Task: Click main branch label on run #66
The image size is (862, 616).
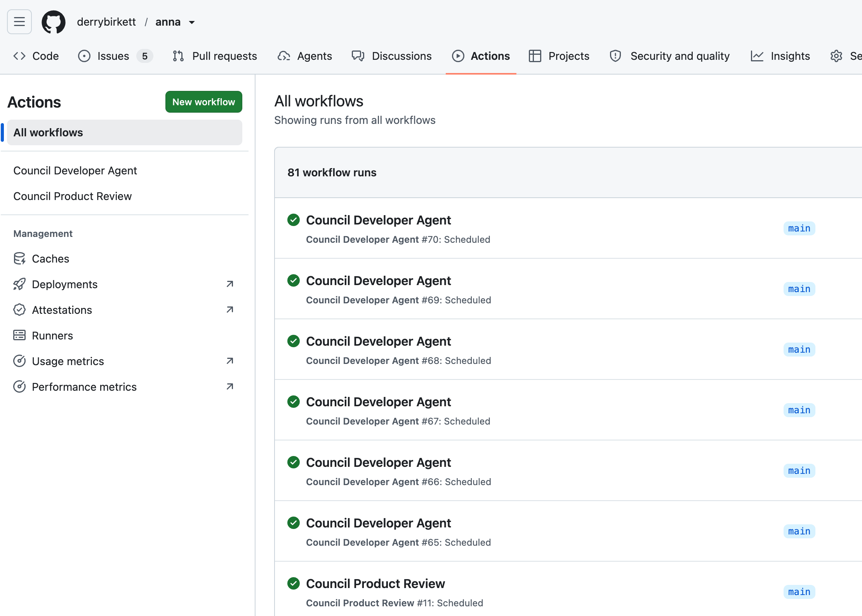Action: coord(799,471)
